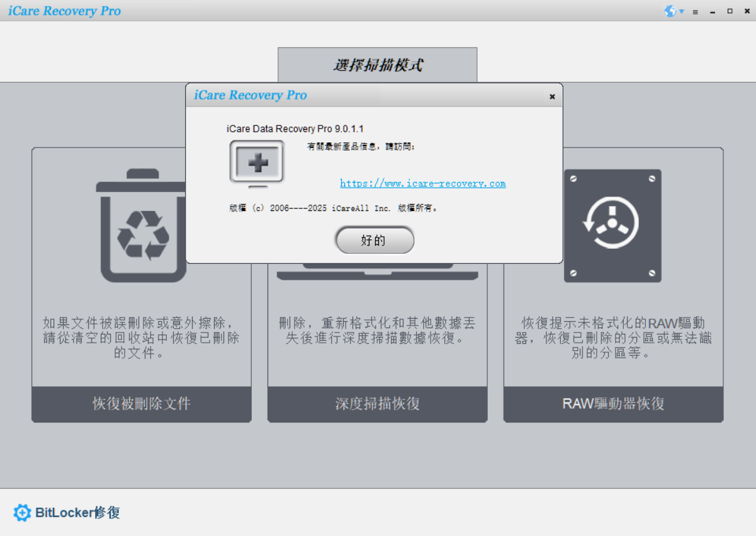Click the 深度掃描恢復 button
This screenshot has height=536, width=756.
[378, 404]
